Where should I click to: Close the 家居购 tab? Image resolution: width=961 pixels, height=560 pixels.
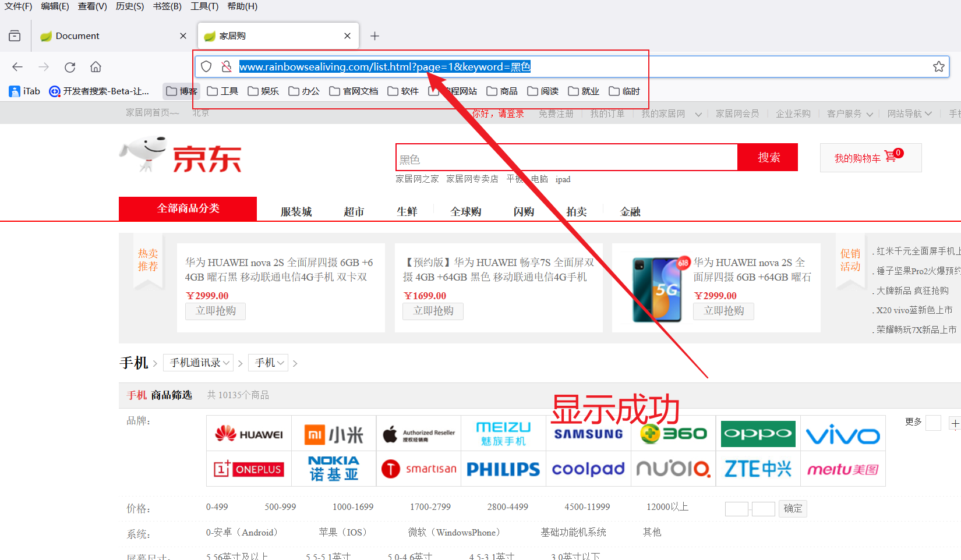pos(348,36)
